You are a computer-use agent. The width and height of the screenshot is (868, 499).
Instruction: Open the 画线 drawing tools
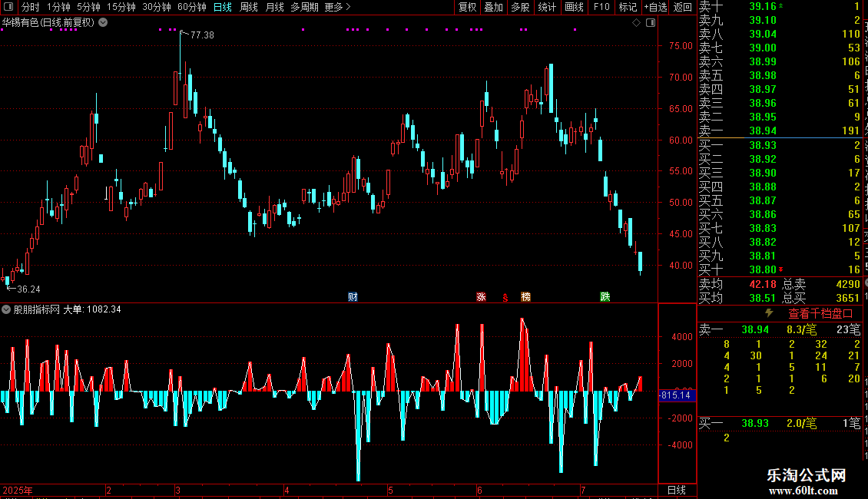574,7
